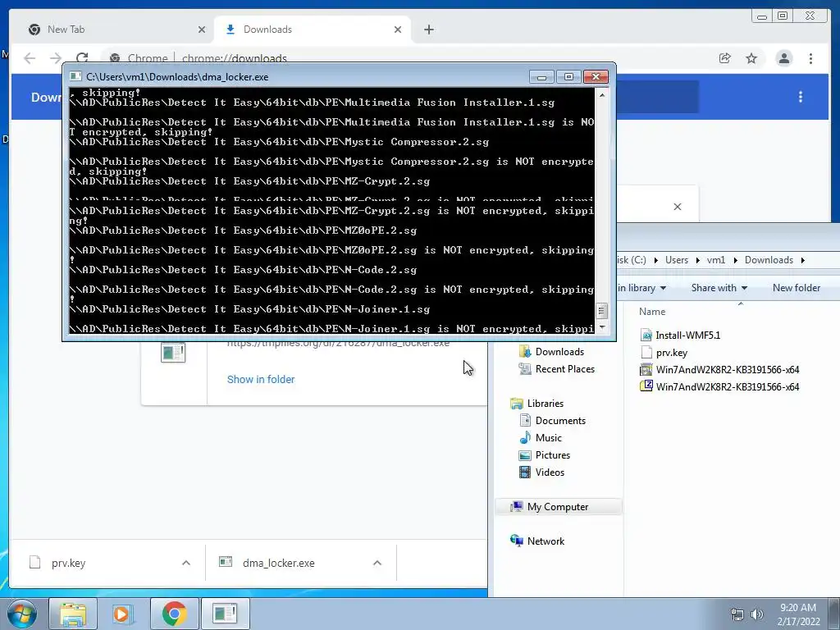Image resolution: width=840 pixels, height=630 pixels.
Task: Switch to Chrome on the taskbar
Action: pyautogui.click(x=174, y=614)
